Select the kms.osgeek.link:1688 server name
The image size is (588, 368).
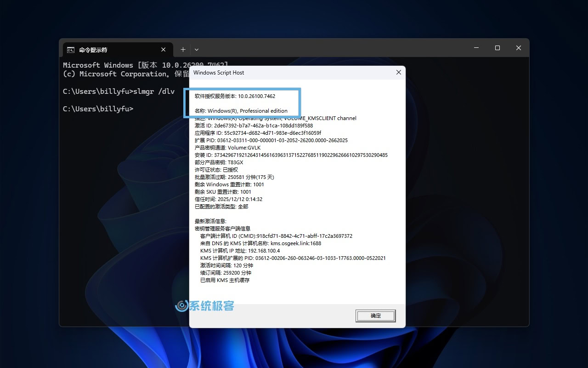tap(296, 243)
